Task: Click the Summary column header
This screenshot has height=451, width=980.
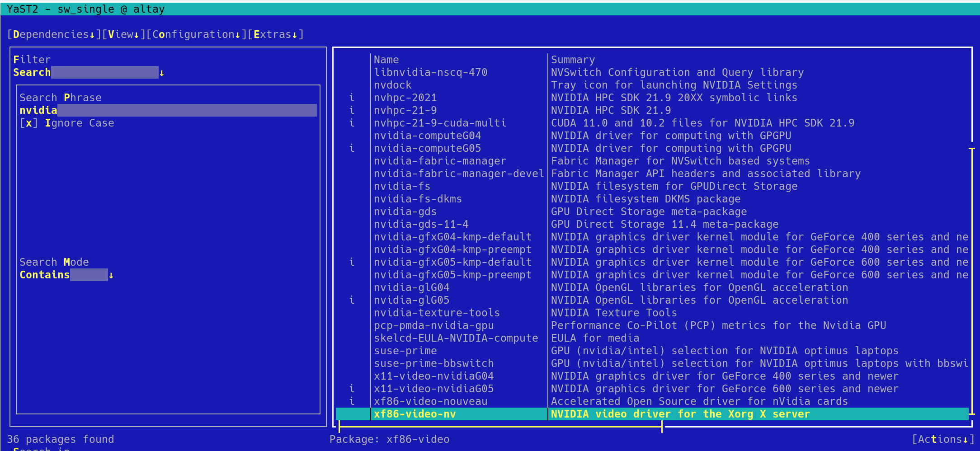Action: tap(573, 60)
